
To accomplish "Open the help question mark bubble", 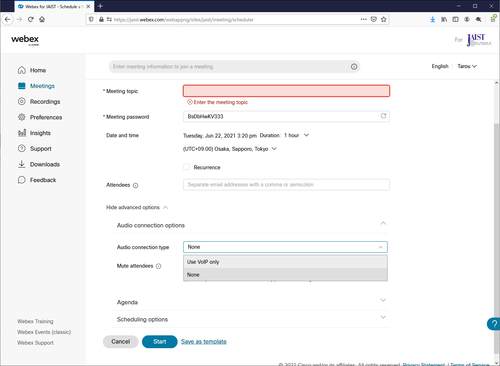I will pos(494,324).
